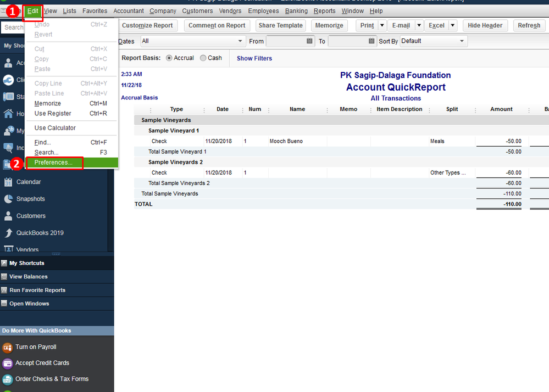
Task: Open the Employees menu
Action: (x=263, y=11)
